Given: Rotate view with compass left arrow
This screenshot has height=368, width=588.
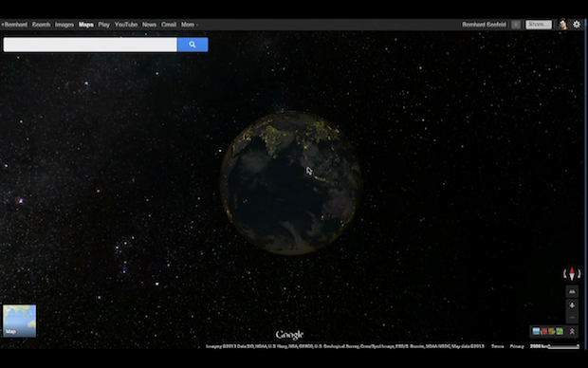Looking at the screenshot, I should pos(565,274).
